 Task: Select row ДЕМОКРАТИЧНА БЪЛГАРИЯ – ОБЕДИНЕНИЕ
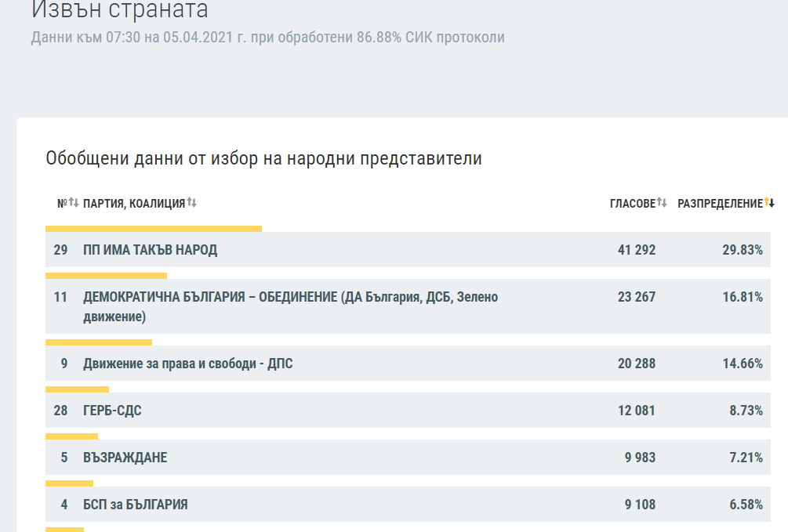pos(408,306)
